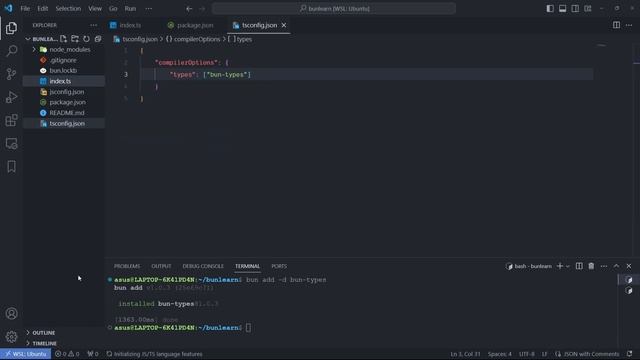The image size is (640, 360).
Task: Open the overflow menu bar ellipsis
Action: (149, 9)
